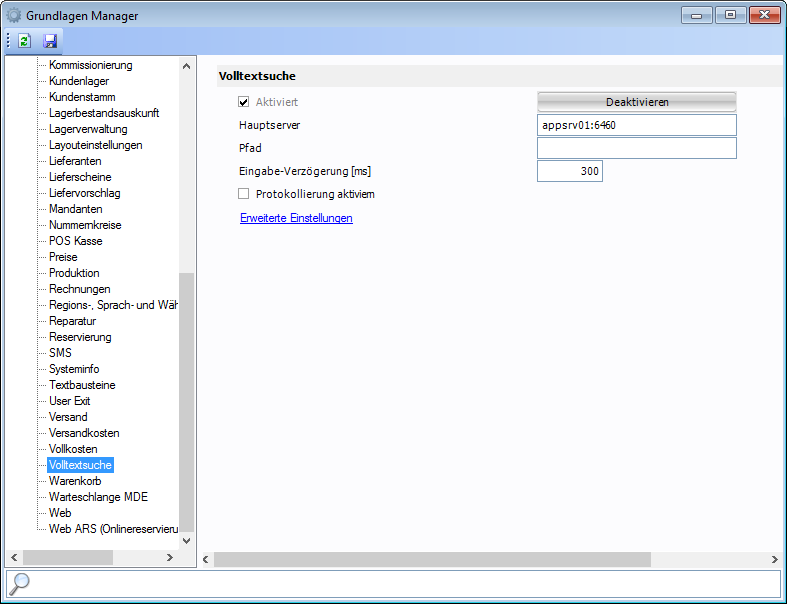Click into the Hauptserver input field
The image size is (787, 604).
(636, 125)
